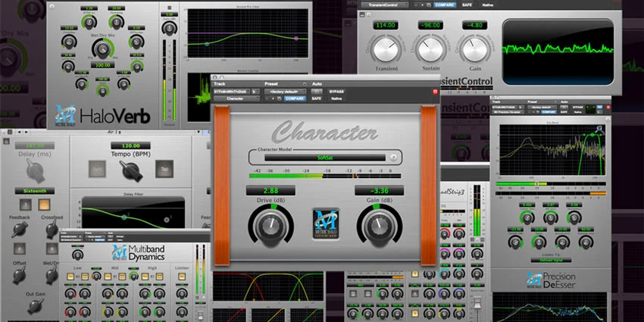The width and height of the screenshot is (644, 322).
Task: Toggle the Limiter yellow button in Multiband Dynamics
Action: click(x=182, y=277)
